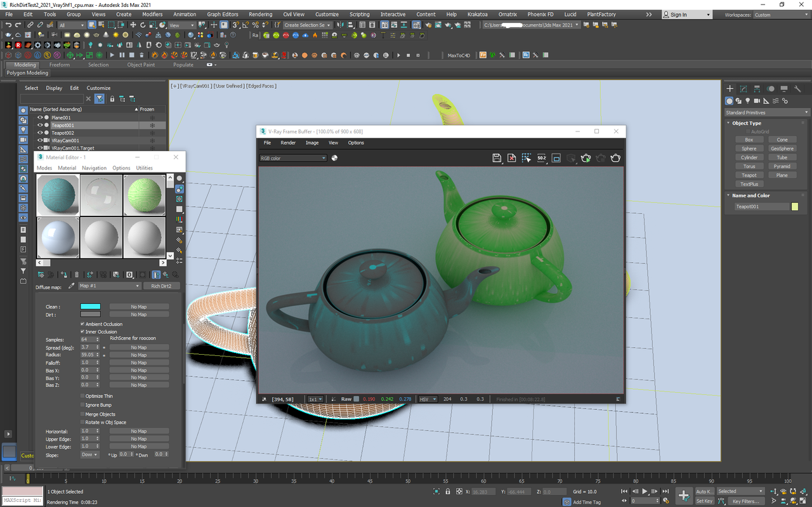
Task: Click Lights category icon in Create panel
Action: pos(748,101)
